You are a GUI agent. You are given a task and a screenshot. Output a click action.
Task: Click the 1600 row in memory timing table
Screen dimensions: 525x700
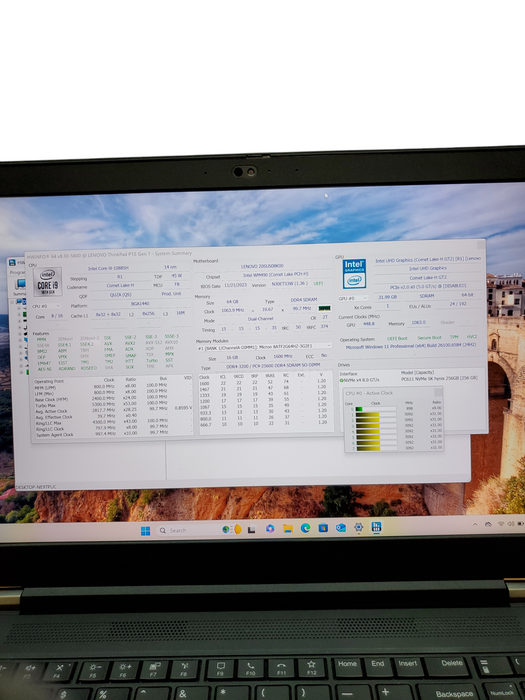coord(263,383)
